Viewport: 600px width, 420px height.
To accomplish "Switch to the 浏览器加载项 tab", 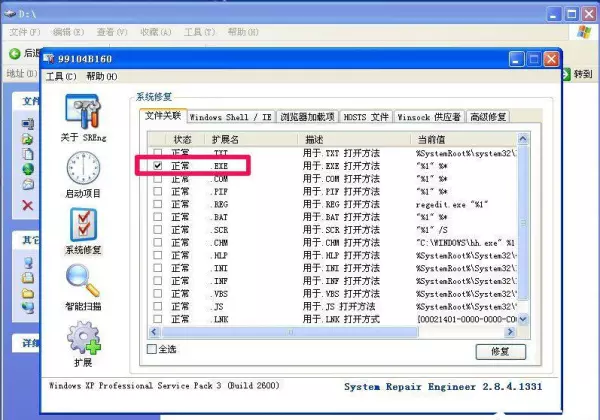I will pos(307,117).
